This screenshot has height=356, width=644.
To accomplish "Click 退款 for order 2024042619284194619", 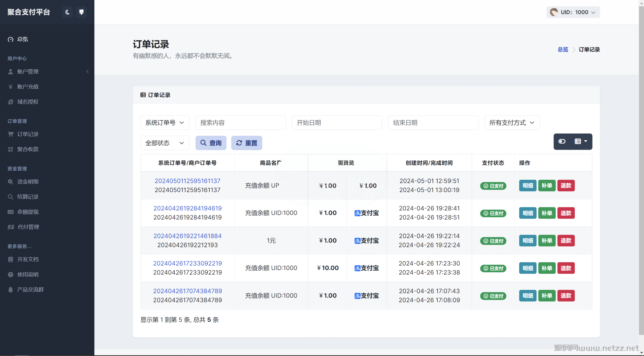I will (x=566, y=213).
